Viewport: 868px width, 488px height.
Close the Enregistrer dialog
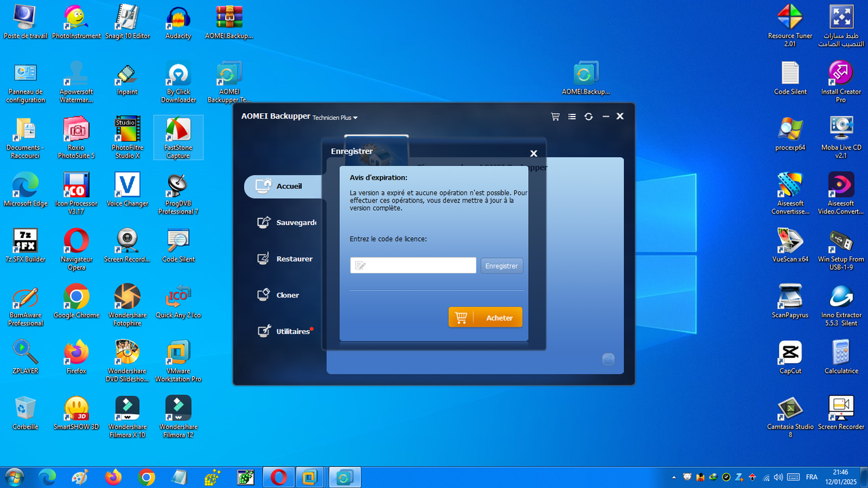click(x=534, y=153)
